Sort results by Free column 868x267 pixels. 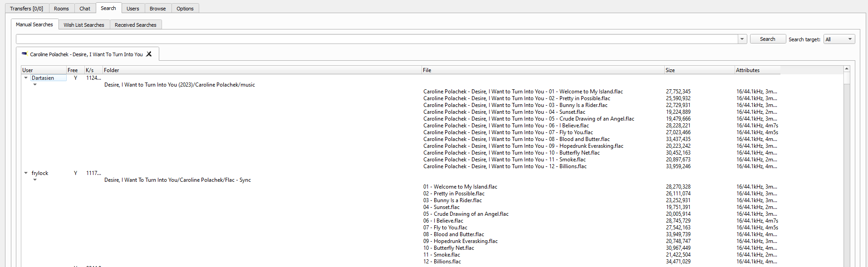(x=75, y=70)
